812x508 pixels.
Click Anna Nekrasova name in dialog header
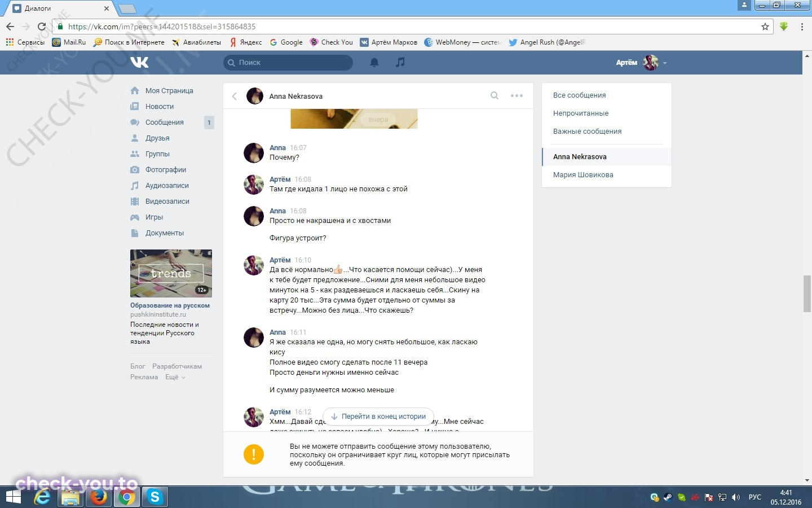pyautogui.click(x=296, y=96)
